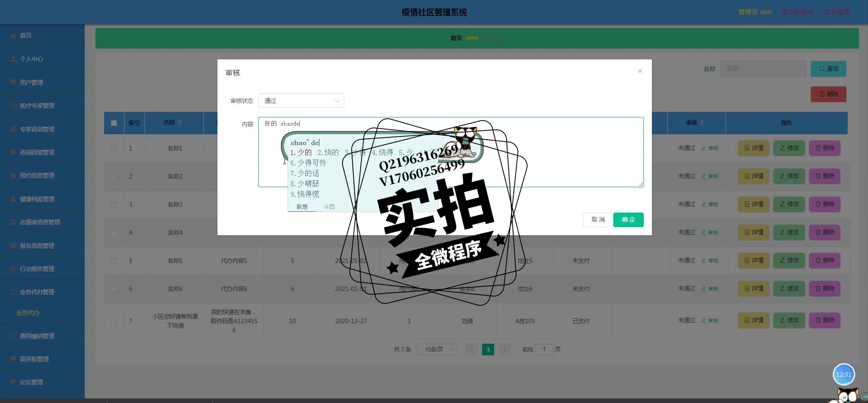Expand 医疗专家管理 sidebar menu

[42, 106]
